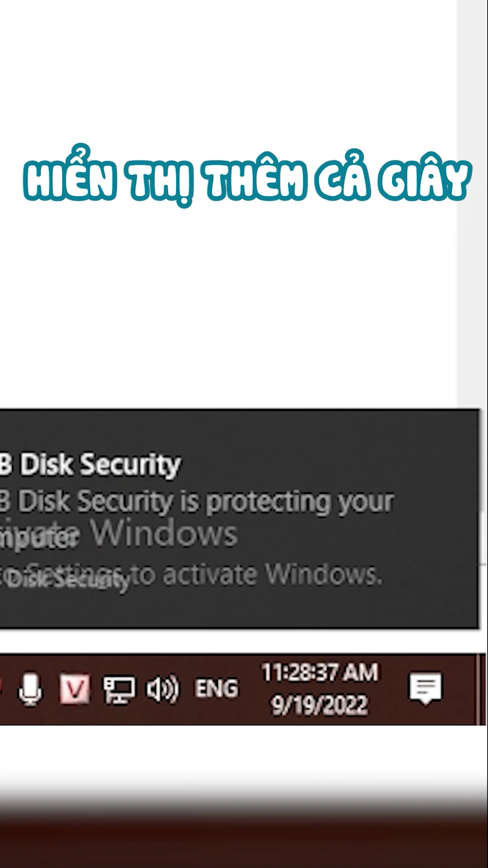The image size is (488, 868).
Task: Switch input language via ENG indicator
Action: coord(216,689)
